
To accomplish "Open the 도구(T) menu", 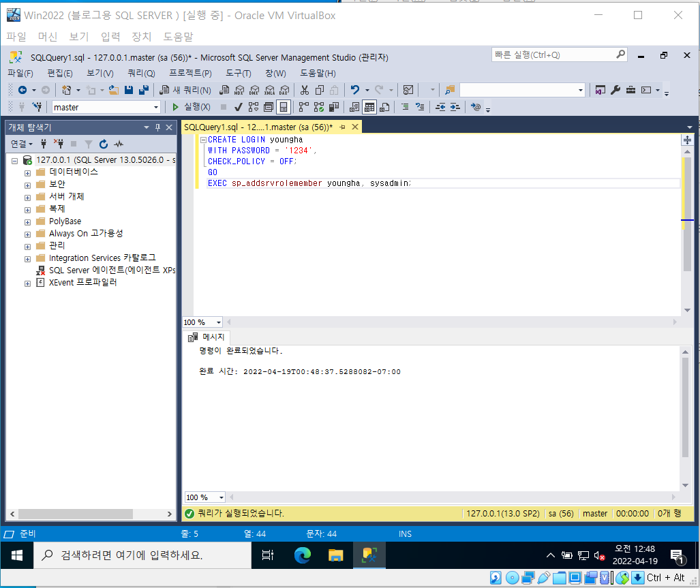I will [239, 73].
